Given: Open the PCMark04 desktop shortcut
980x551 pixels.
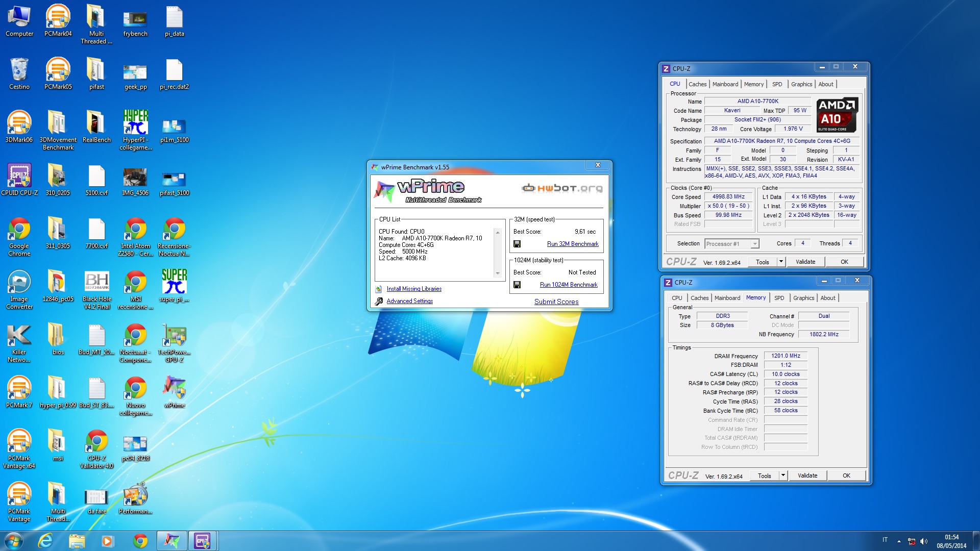Looking at the screenshot, I should point(58,20).
